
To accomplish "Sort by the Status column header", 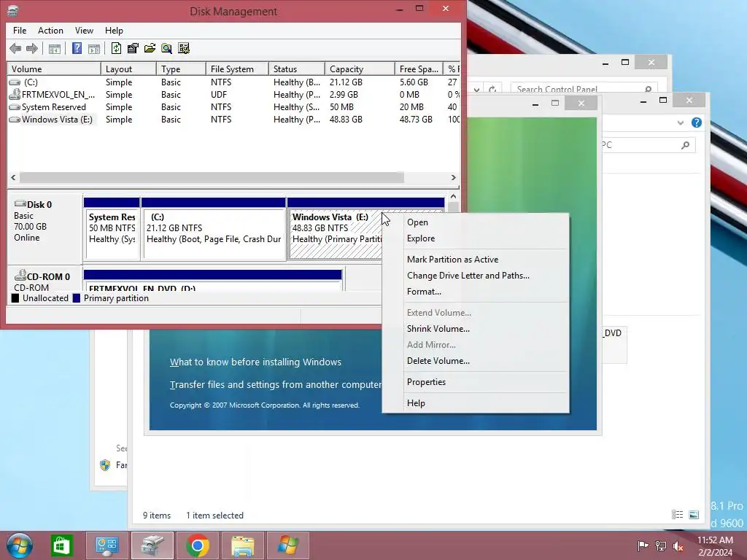I will coord(297,69).
